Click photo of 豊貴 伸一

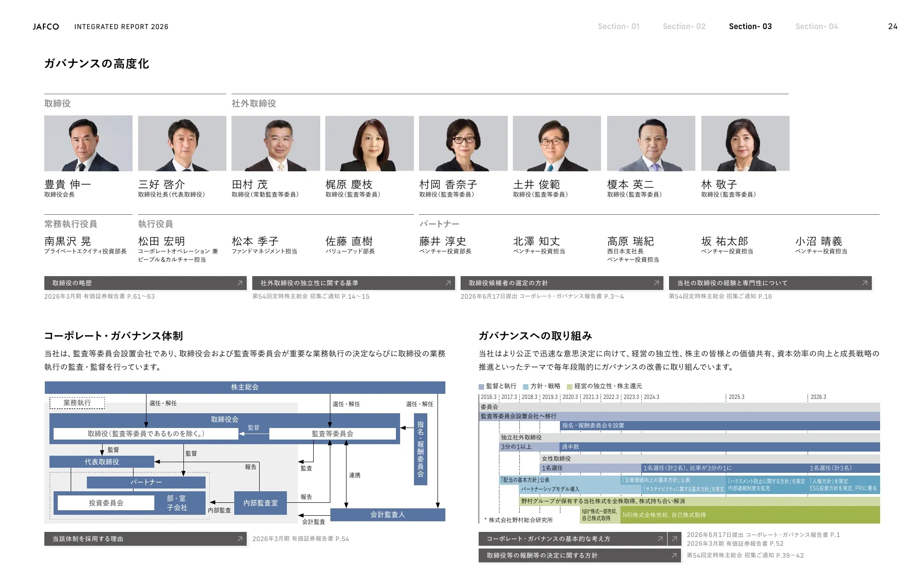(x=88, y=144)
